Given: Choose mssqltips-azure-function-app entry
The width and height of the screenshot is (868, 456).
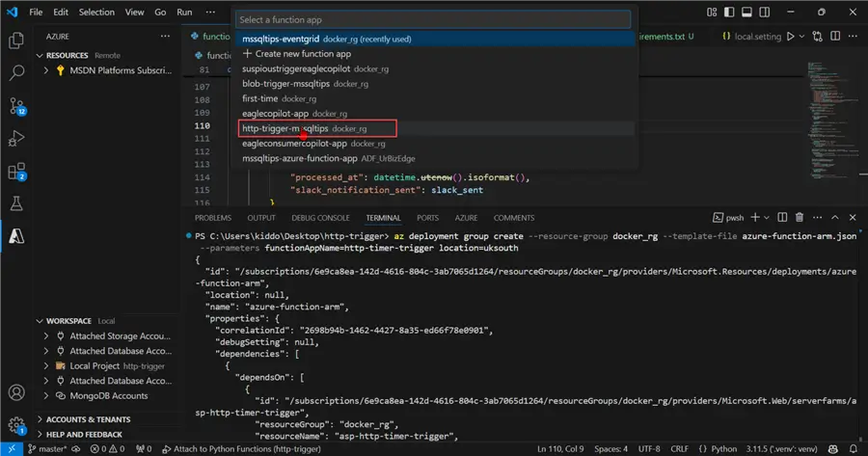Looking at the screenshot, I should coord(435,158).
